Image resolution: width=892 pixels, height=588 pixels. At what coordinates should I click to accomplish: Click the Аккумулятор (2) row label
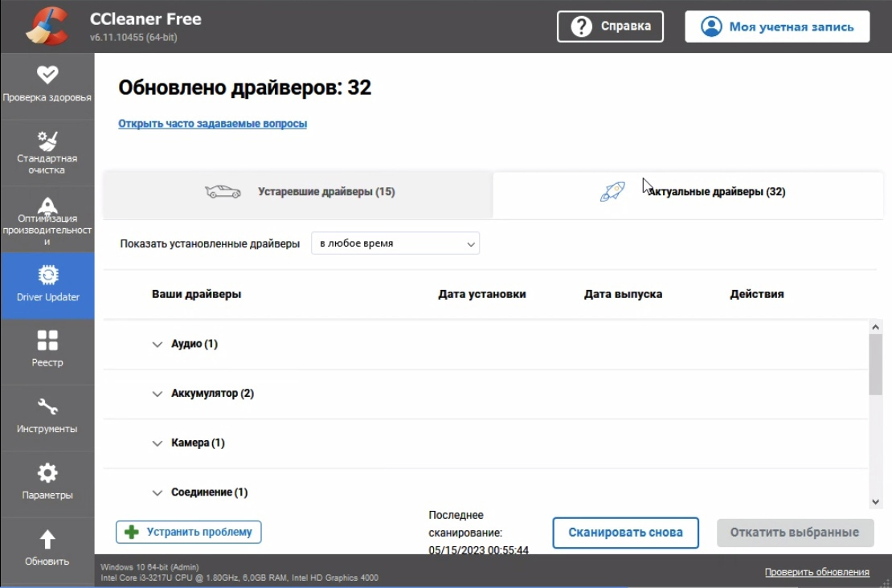(x=212, y=394)
